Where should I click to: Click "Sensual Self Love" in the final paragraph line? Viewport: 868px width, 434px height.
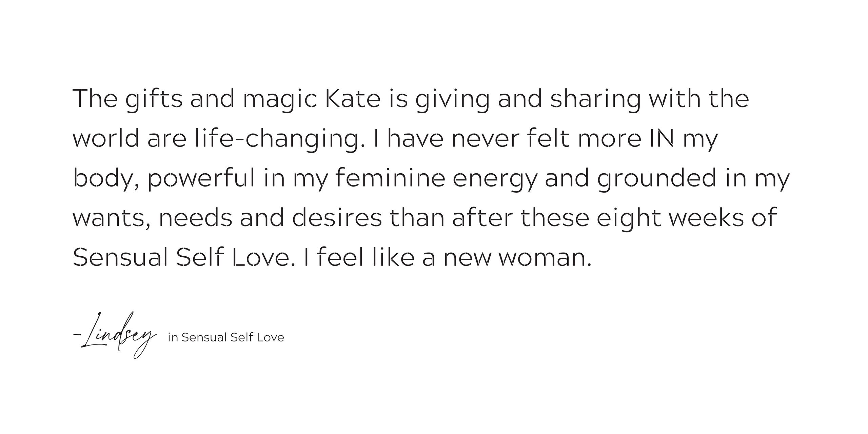[x=182, y=257]
